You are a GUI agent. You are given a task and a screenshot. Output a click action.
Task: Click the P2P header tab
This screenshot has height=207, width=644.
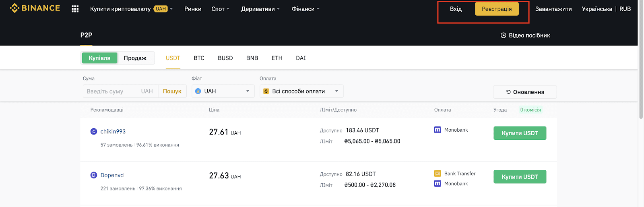click(86, 35)
